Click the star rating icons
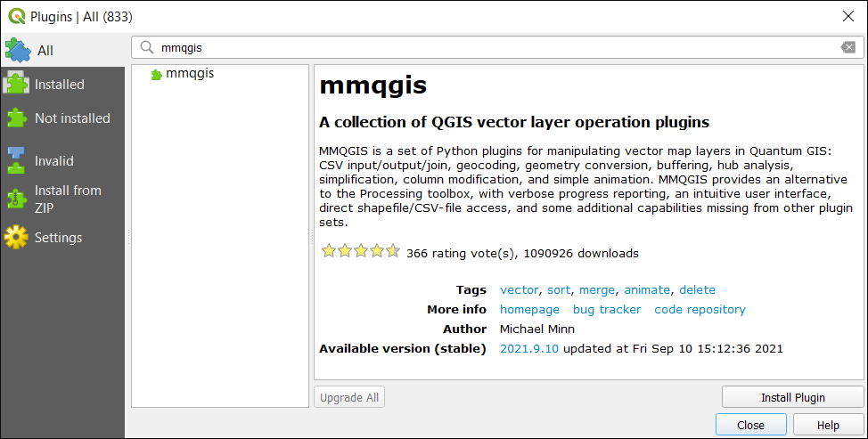The image size is (868, 439). click(x=360, y=252)
